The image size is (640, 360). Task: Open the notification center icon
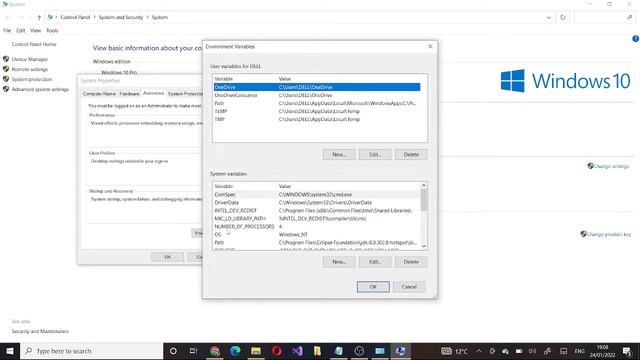click(627, 351)
